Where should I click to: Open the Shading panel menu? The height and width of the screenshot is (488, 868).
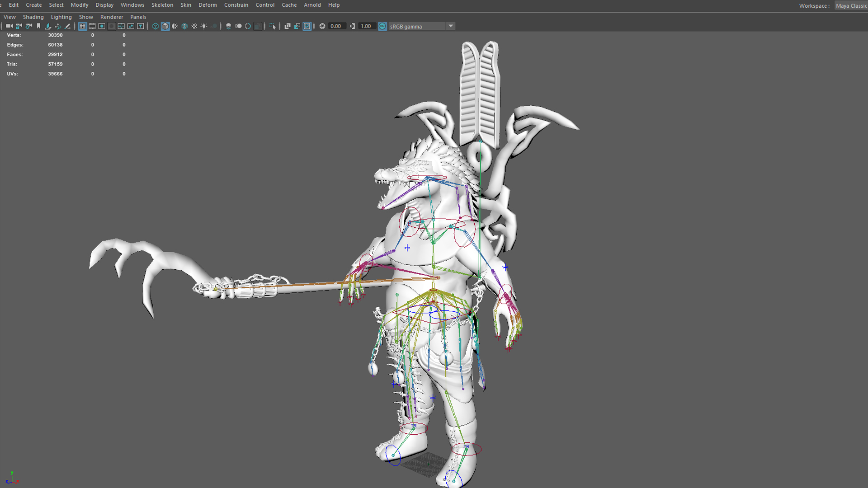[x=33, y=17]
